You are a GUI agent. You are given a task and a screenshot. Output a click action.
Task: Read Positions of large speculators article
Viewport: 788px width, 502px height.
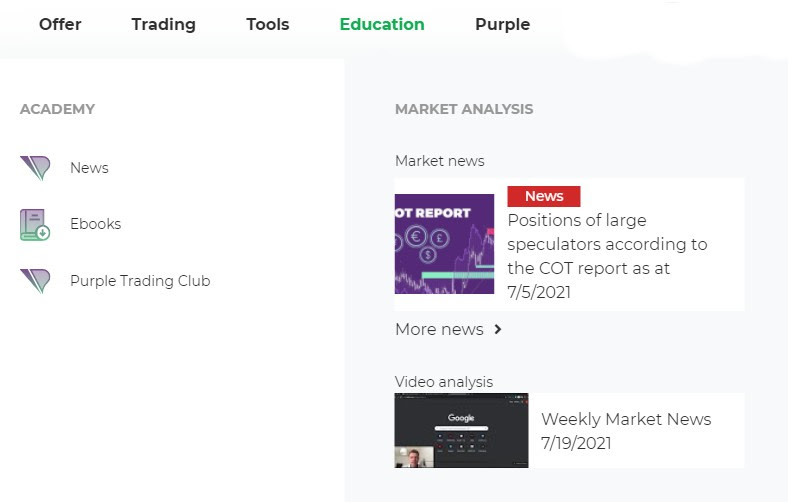point(607,256)
